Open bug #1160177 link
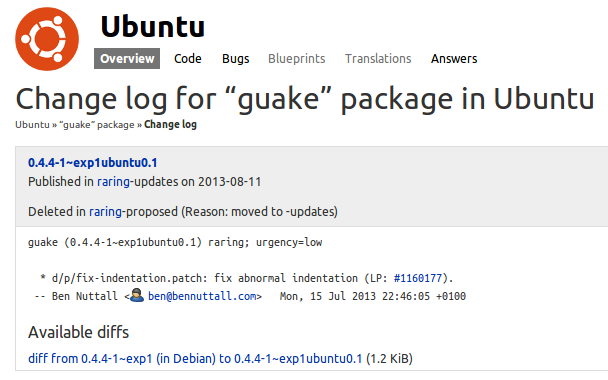The image size is (608, 380). point(418,278)
